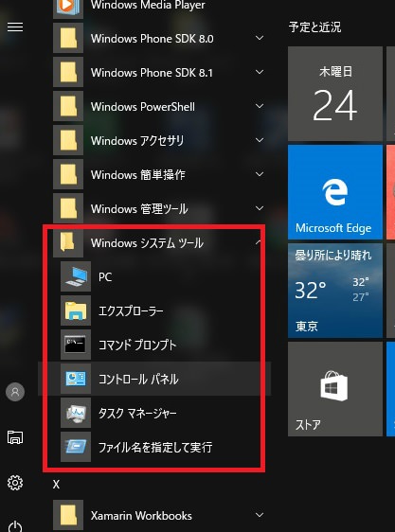
Task: Open File Explorer from the left rail icon
Action: (x=15, y=437)
